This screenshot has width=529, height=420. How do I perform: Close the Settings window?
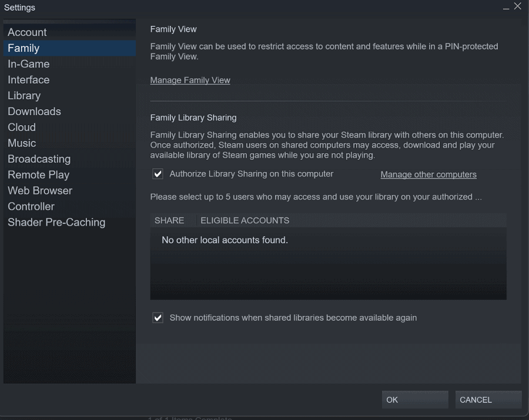pos(517,6)
